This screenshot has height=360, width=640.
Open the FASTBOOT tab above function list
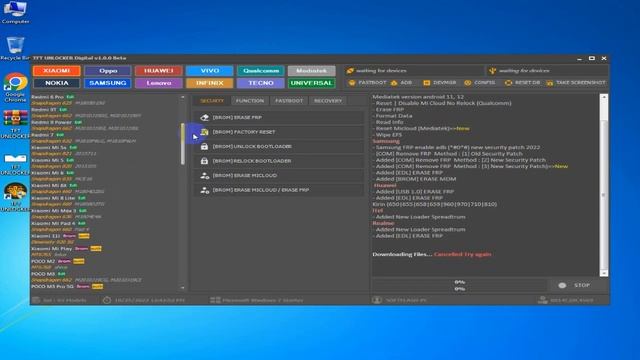(289, 101)
